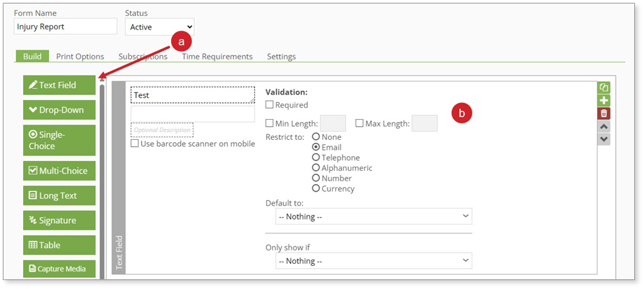Enable the Required validation checkbox
The image size is (644, 289).
(x=270, y=105)
